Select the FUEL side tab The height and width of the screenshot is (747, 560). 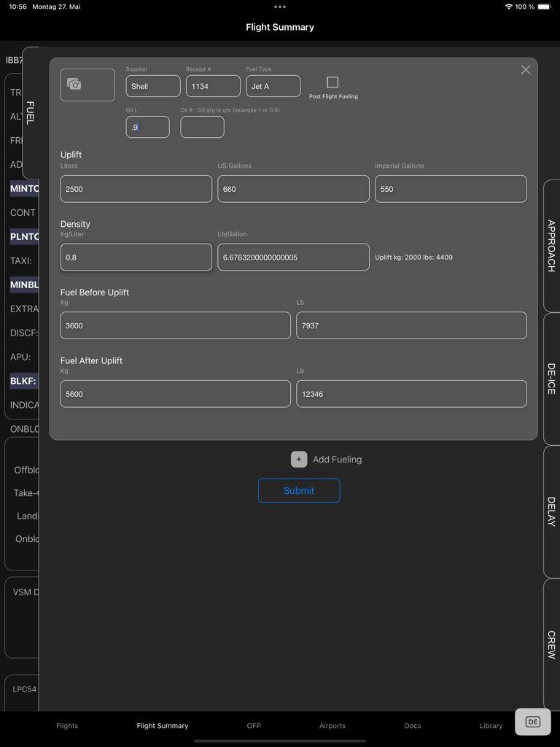[x=30, y=113]
